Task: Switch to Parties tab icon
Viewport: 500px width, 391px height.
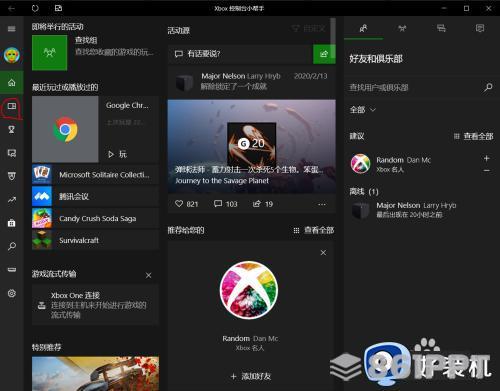Action: click(x=402, y=28)
